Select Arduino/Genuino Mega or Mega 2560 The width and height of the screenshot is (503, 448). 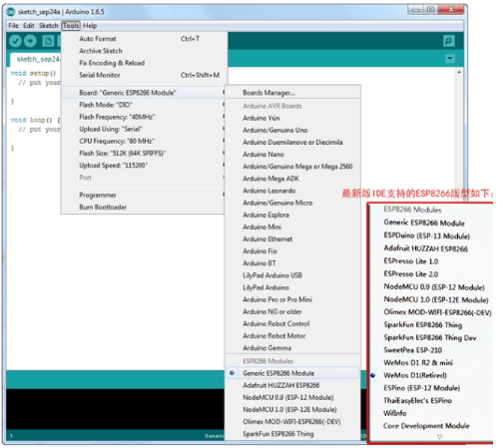pos(292,167)
